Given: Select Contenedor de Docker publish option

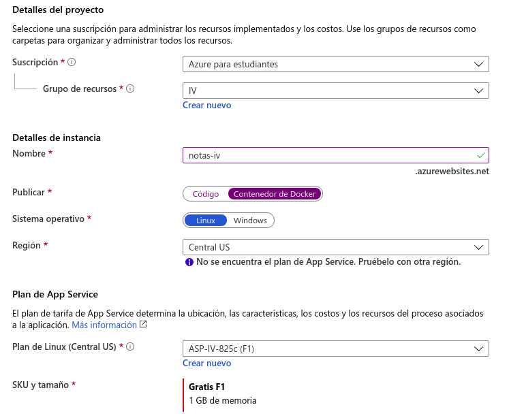Looking at the screenshot, I should point(275,194).
